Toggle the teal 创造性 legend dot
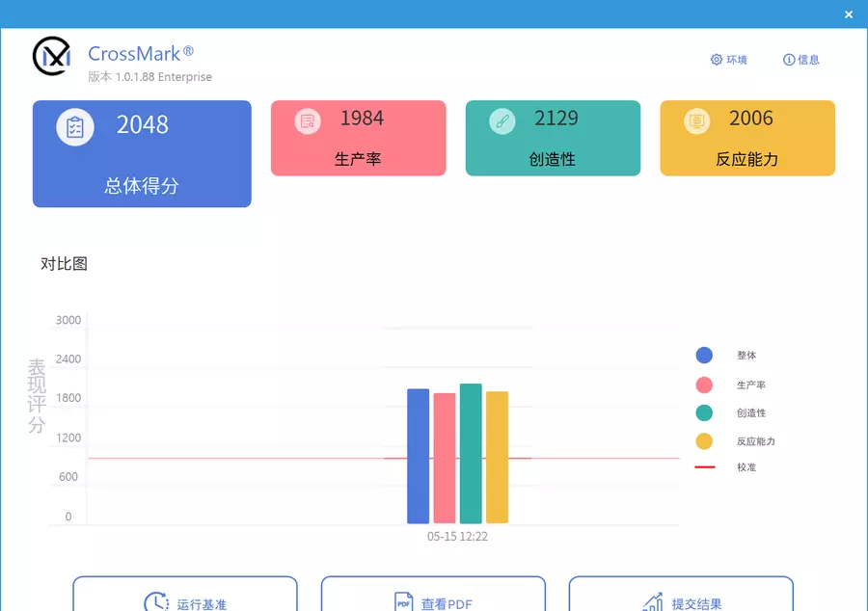 pyautogui.click(x=704, y=412)
